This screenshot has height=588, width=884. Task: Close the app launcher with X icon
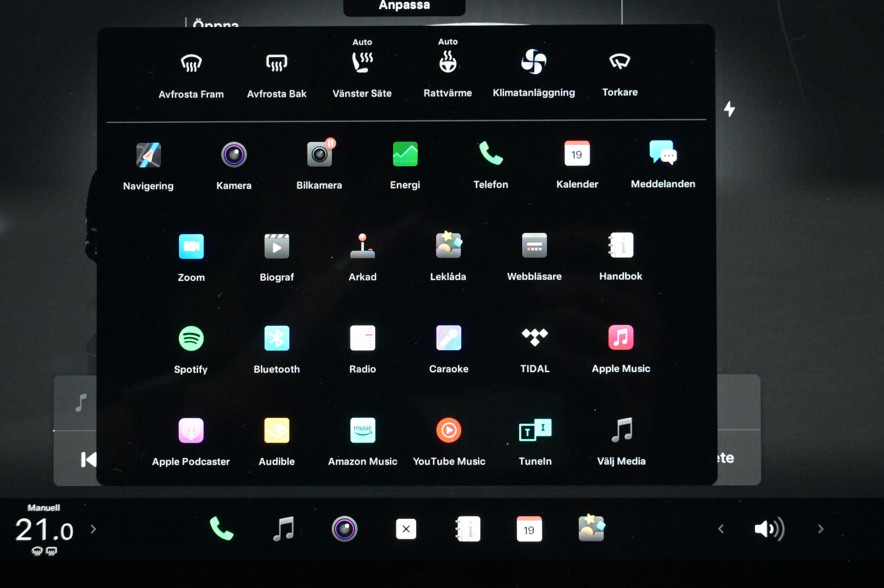point(406,529)
